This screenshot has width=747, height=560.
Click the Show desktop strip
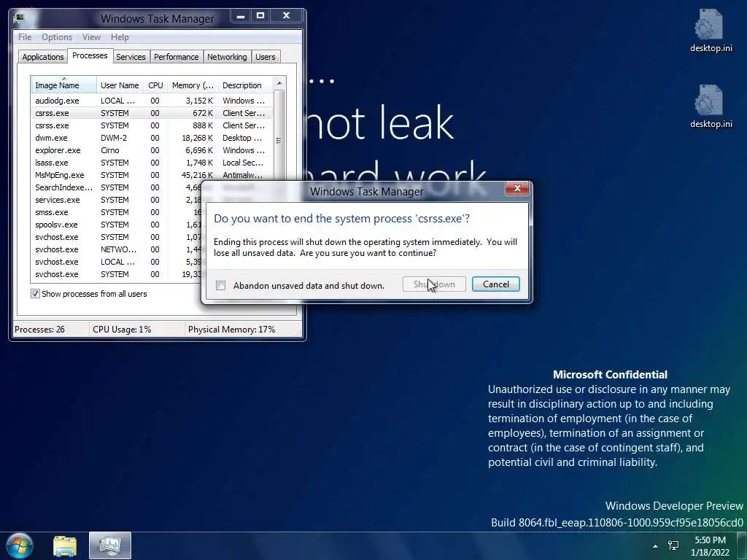[742, 545]
